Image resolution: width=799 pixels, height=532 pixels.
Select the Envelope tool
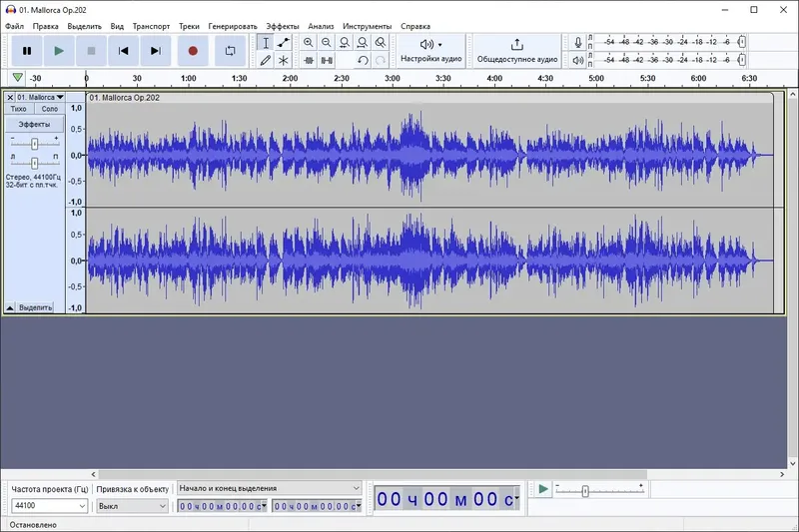pos(284,43)
